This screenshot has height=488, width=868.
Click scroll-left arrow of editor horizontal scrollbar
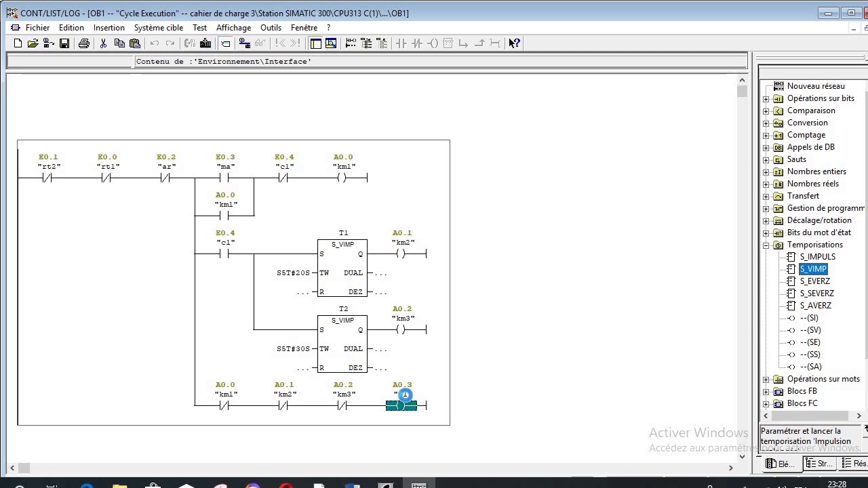[x=12, y=468]
